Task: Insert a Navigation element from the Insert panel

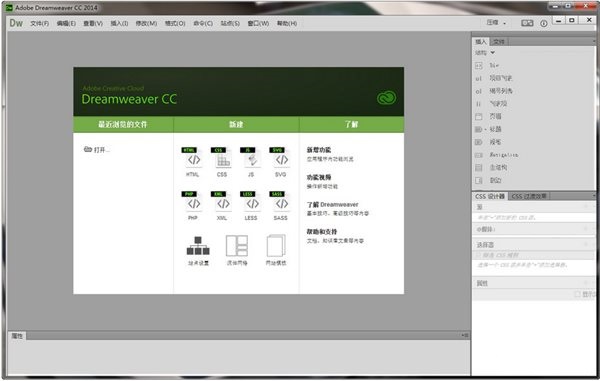Action: [x=497, y=155]
